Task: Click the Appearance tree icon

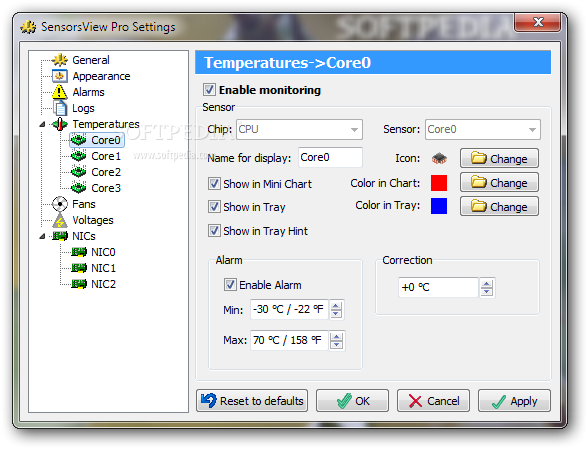Action: (60, 76)
